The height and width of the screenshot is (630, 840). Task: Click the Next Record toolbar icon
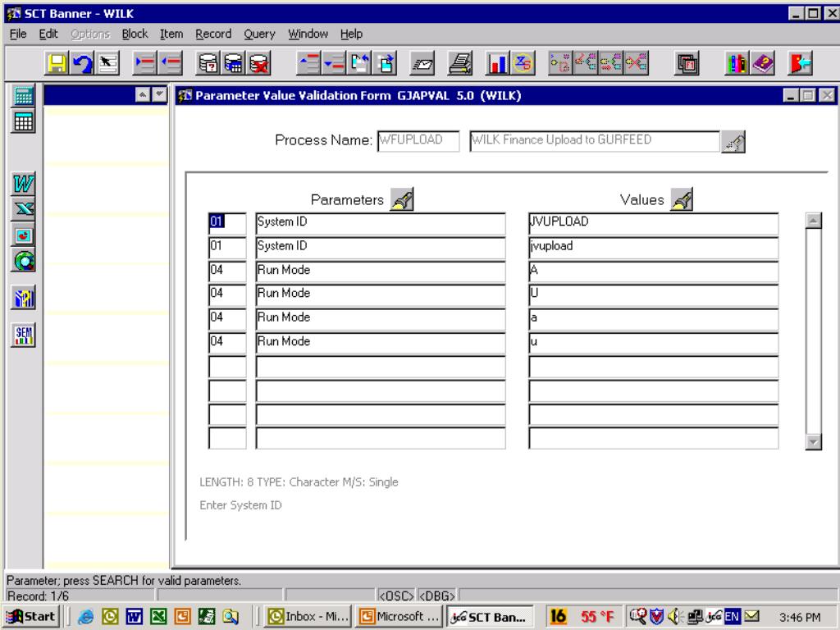click(334, 63)
